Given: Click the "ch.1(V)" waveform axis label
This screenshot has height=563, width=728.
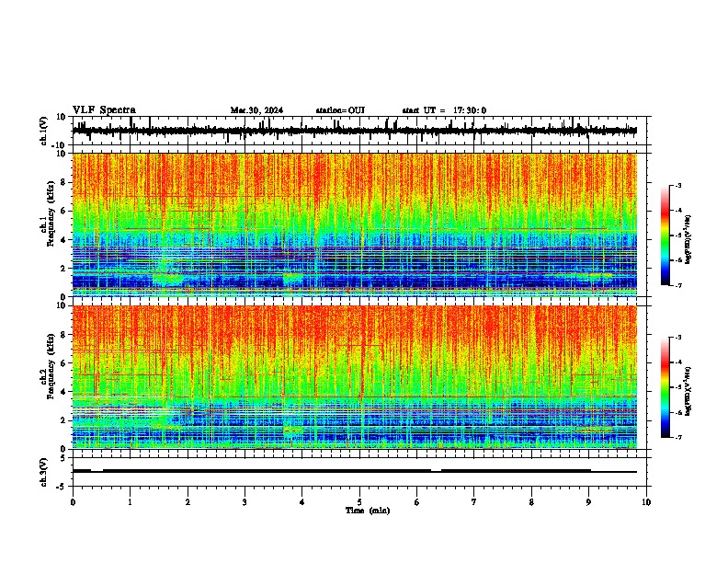Looking at the screenshot, I should pyautogui.click(x=44, y=131).
